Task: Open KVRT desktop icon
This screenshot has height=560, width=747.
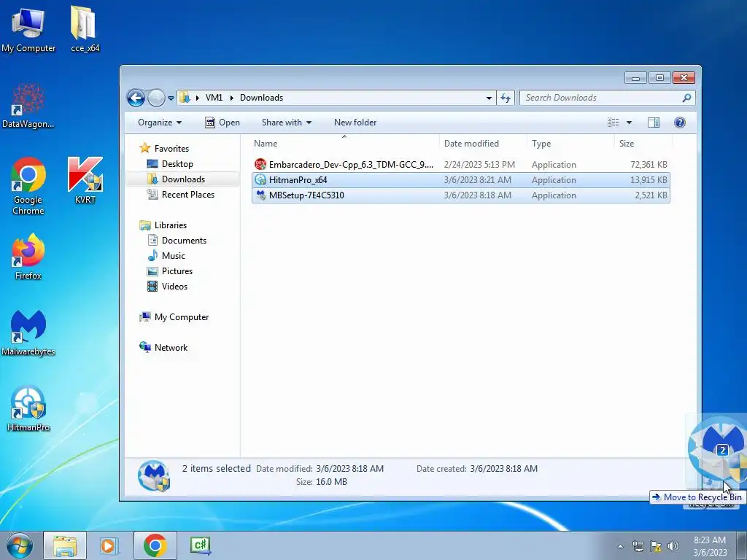Action: click(x=85, y=181)
